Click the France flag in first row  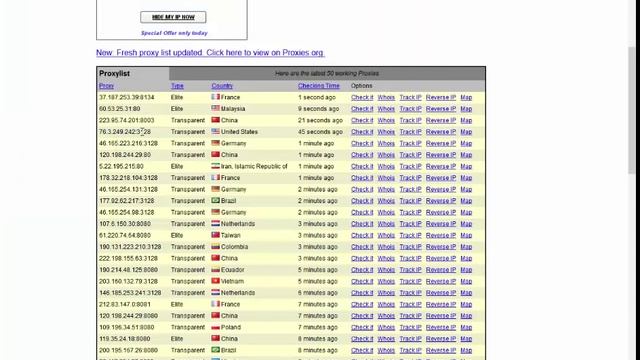pyautogui.click(x=216, y=97)
